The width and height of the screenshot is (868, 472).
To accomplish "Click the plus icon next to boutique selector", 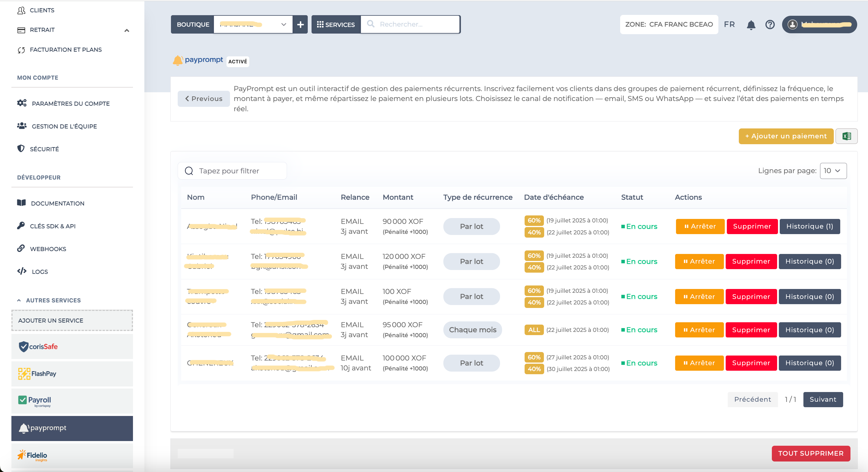I will pyautogui.click(x=300, y=25).
